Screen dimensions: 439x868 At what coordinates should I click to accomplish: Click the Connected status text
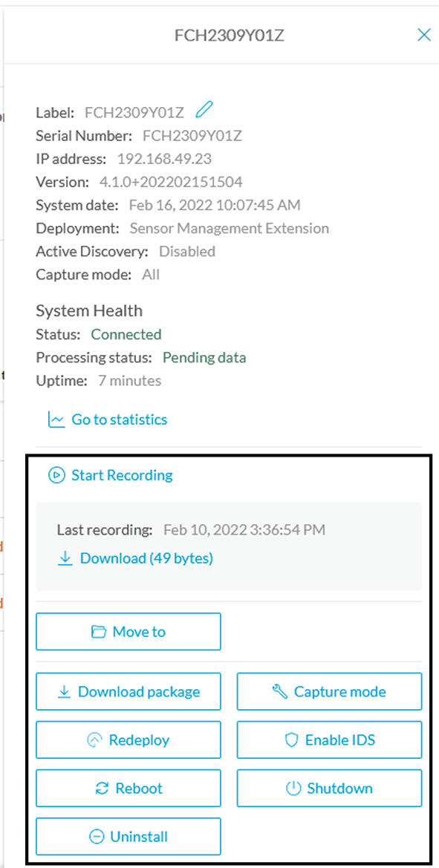126,334
